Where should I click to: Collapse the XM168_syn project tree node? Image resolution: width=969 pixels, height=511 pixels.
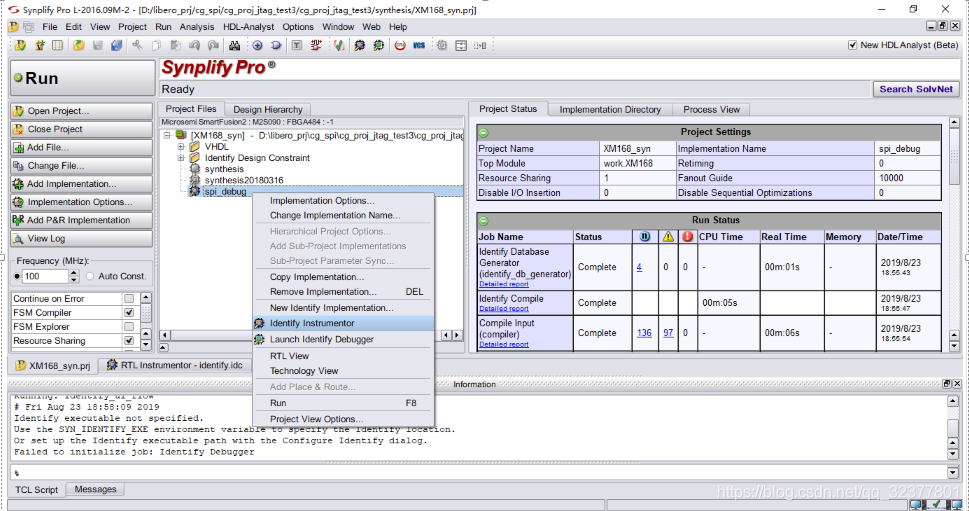(167, 135)
